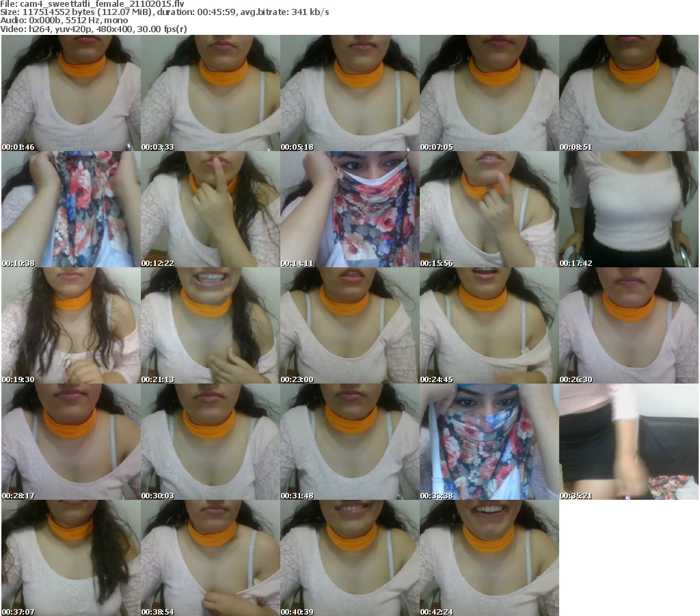The width and height of the screenshot is (700, 616).
Task: Choose the frame labeled 00:37:07
Action: [x=71, y=558]
